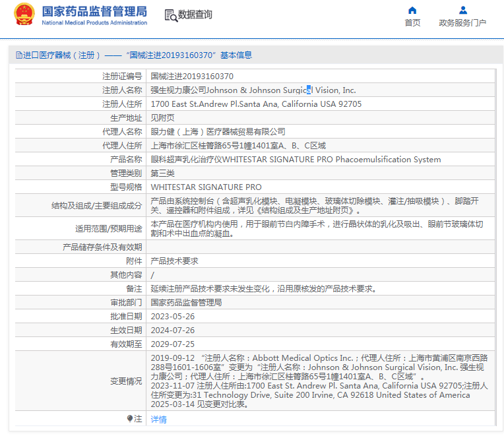Click 见附页 production address value
Screen dimensions: 504x440
[162, 118]
